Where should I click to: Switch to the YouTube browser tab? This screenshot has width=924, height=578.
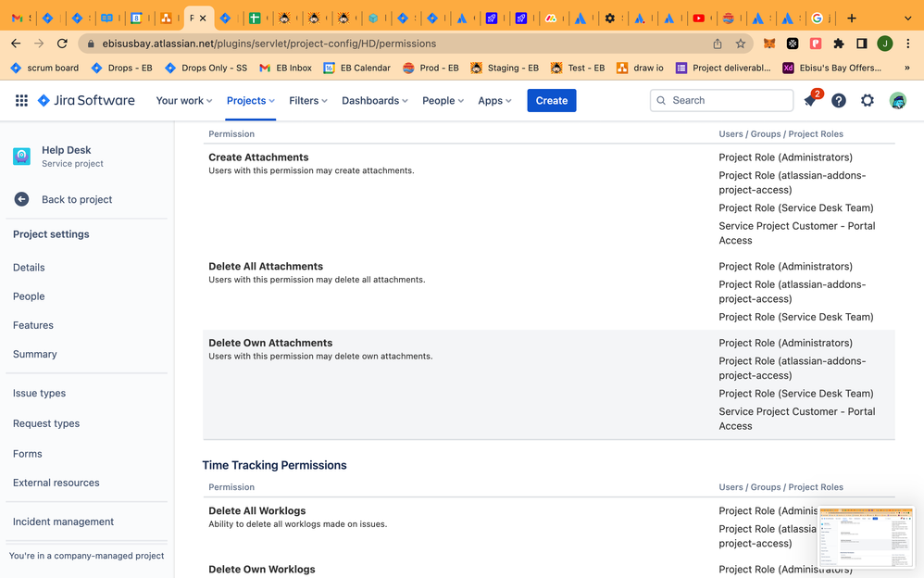[699, 19]
